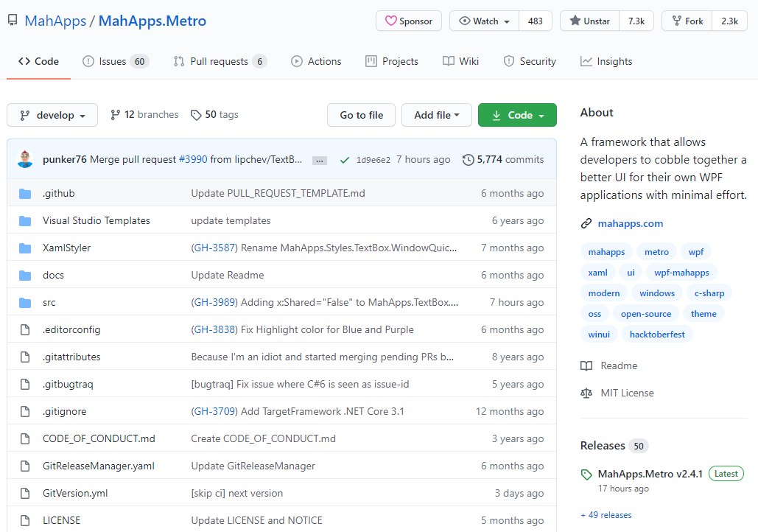View the Insights tab

(x=606, y=61)
